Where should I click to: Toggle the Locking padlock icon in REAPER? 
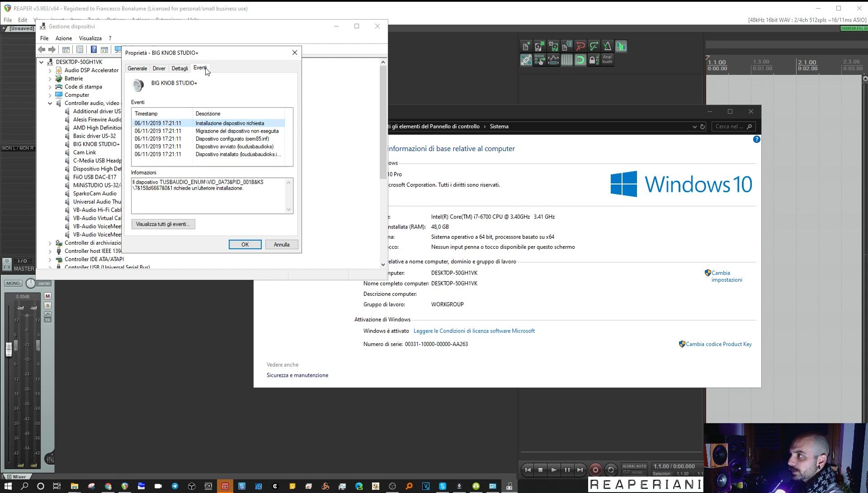click(x=594, y=60)
